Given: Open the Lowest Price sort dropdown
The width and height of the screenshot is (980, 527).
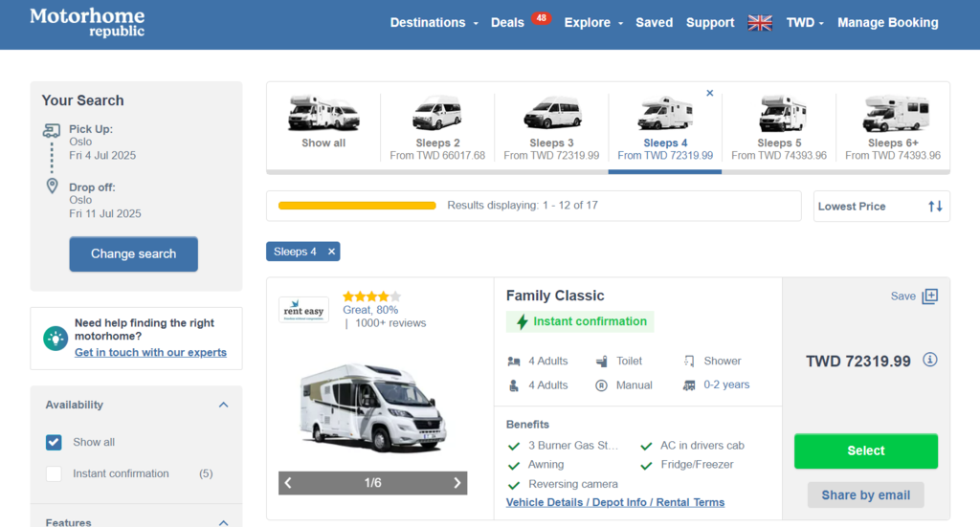Looking at the screenshot, I should click(880, 207).
